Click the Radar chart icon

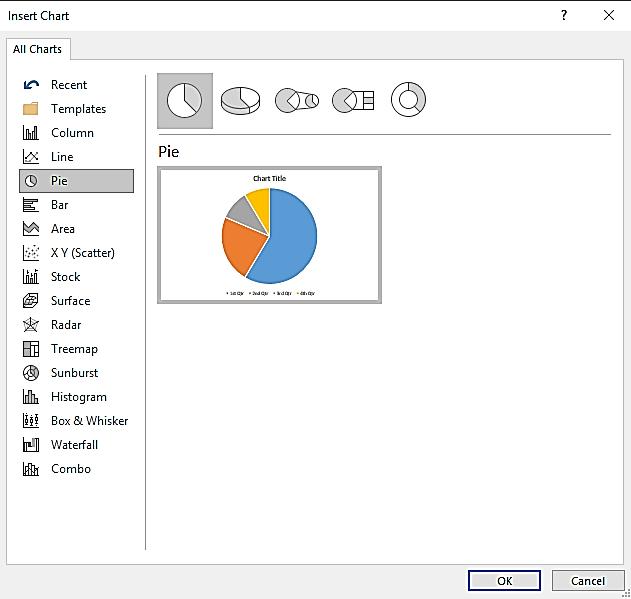click(31, 325)
